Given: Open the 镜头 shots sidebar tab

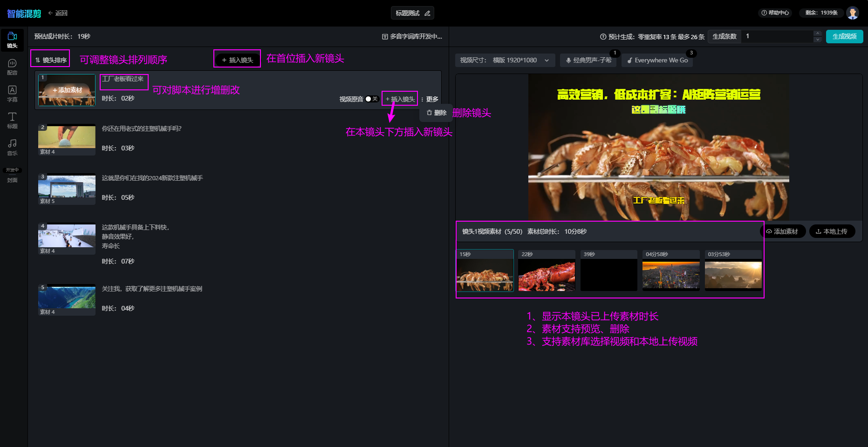Looking at the screenshot, I should click(x=13, y=40).
